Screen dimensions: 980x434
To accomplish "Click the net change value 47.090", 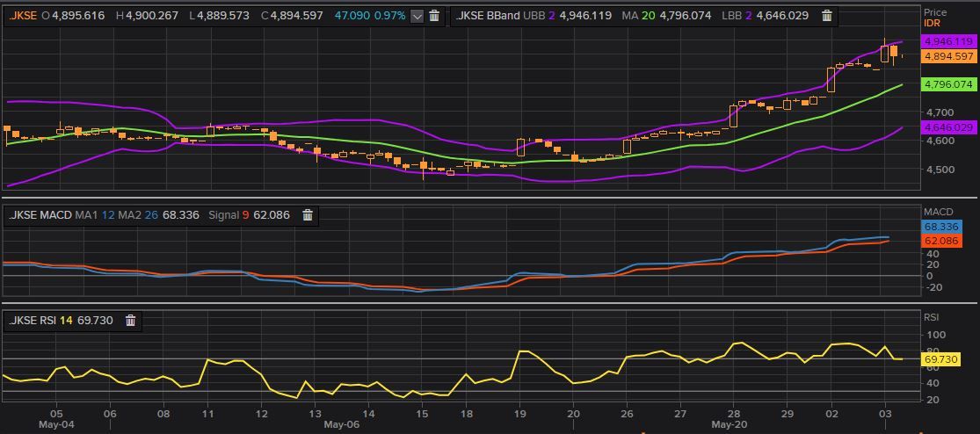I will pyautogui.click(x=352, y=16).
